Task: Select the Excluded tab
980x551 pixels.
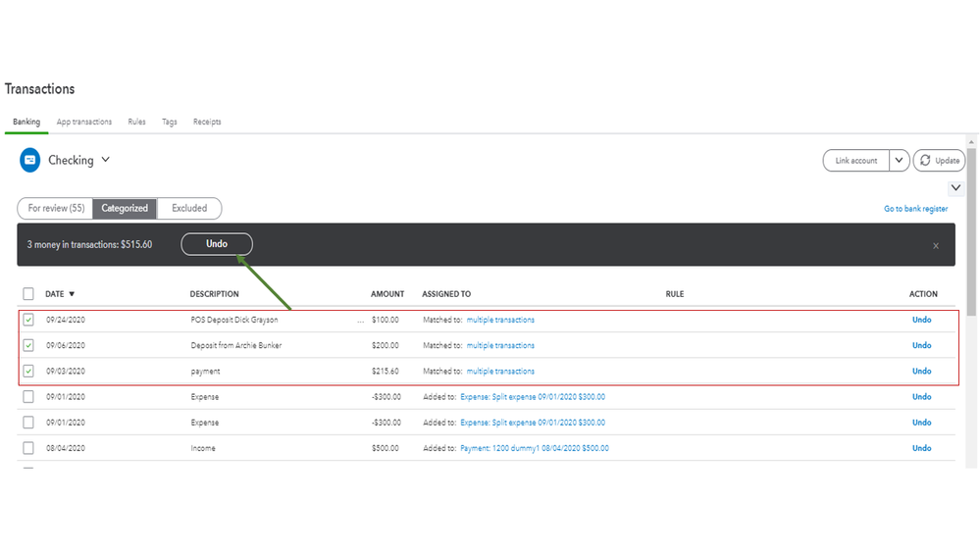Action: click(x=189, y=208)
